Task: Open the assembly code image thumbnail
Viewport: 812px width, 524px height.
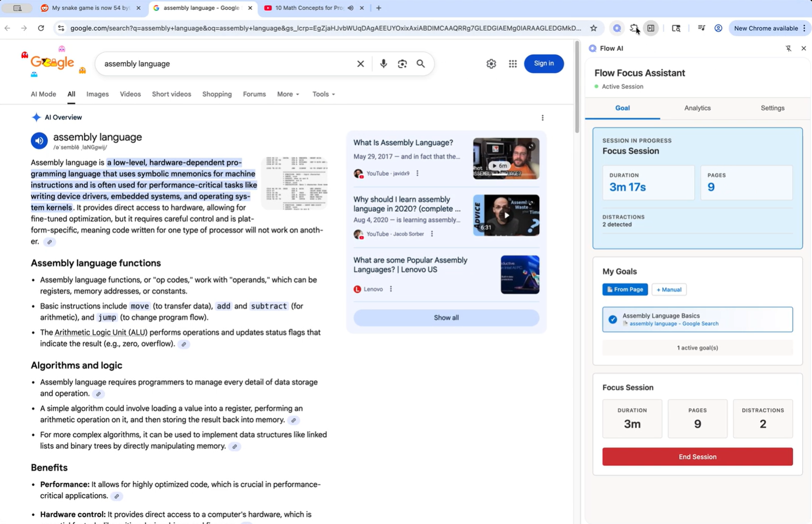Action: pos(294,183)
